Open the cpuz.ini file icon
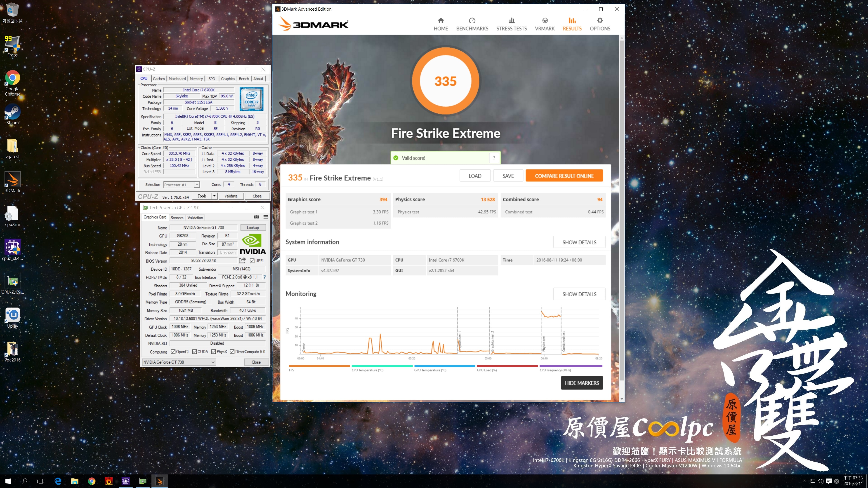This screenshot has width=868, height=488. tap(12, 216)
